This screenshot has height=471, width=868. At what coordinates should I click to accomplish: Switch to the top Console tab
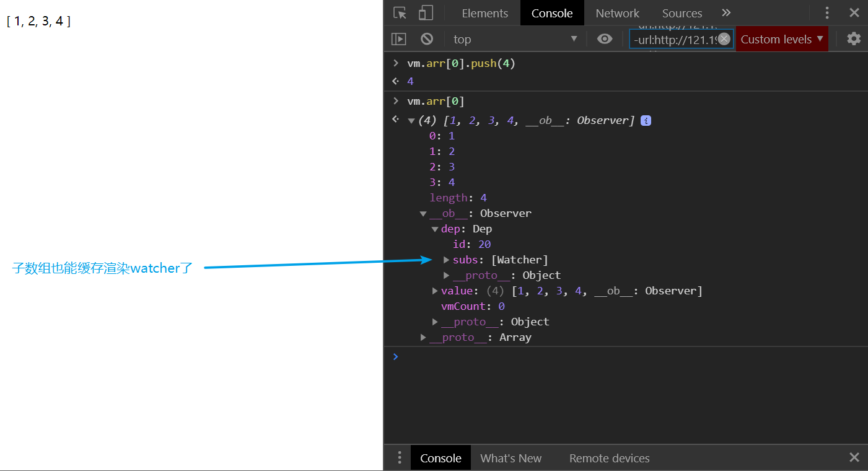coord(552,13)
